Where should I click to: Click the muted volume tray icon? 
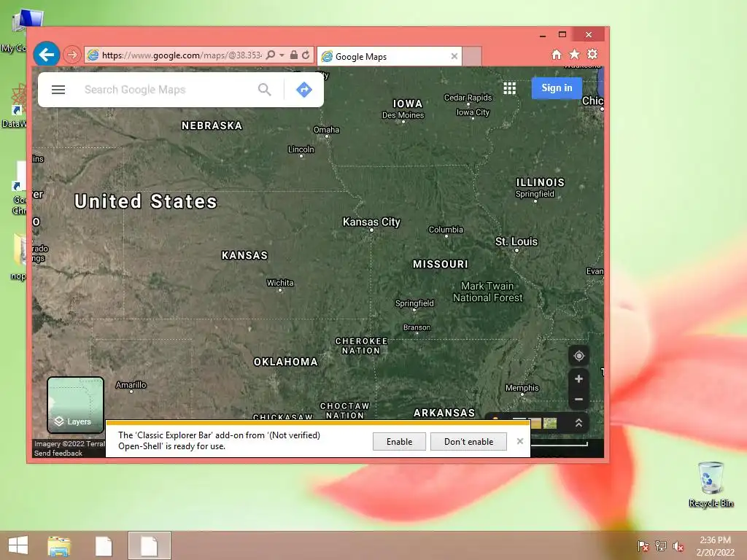[678, 545]
